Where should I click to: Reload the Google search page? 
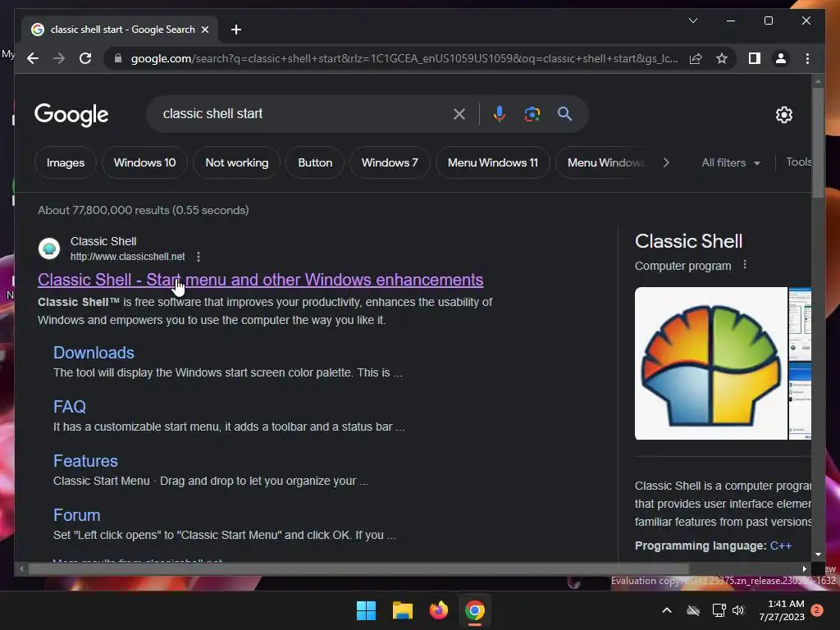(85, 58)
